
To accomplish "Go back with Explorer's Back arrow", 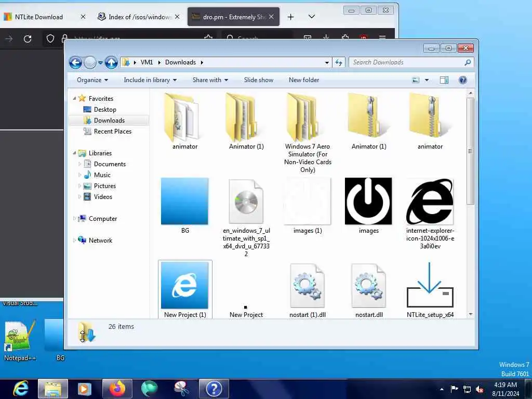I will [76, 62].
